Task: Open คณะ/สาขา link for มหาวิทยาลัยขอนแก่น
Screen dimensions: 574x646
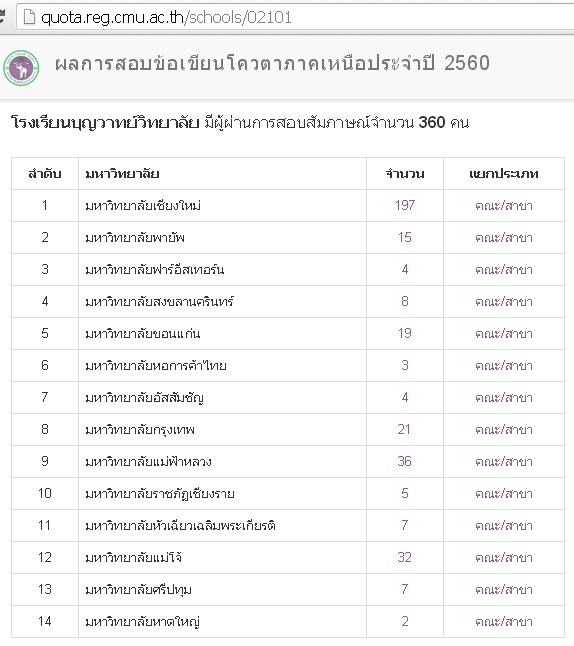Action: (x=504, y=333)
